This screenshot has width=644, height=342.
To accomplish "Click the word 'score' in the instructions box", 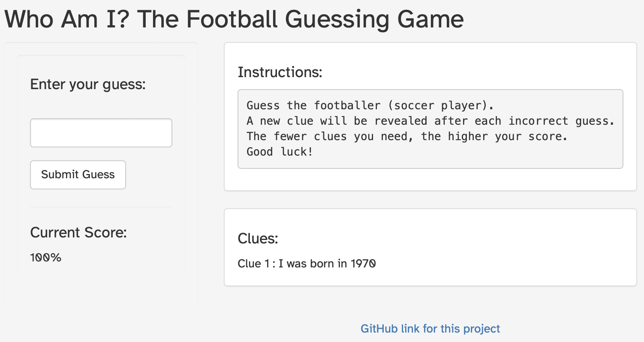I will (551, 136).
